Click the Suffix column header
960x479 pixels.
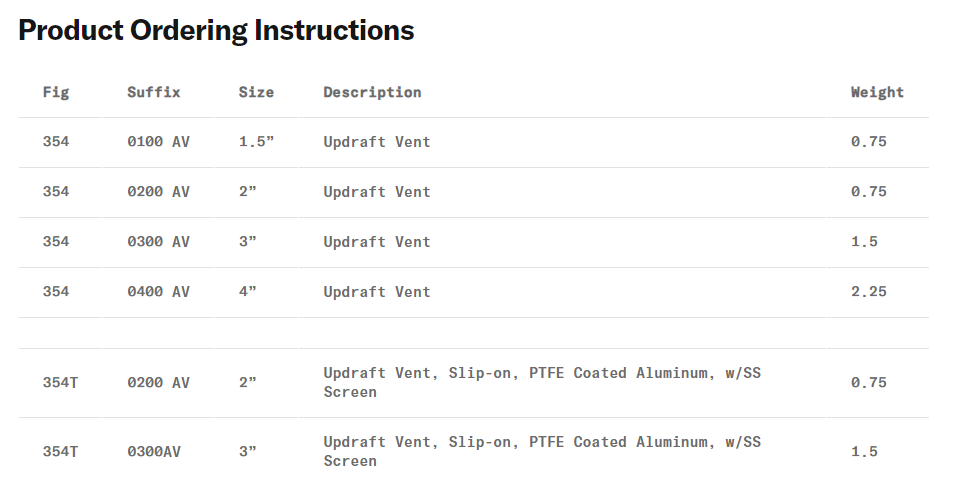pyautogui.click(x=154, y=92)
